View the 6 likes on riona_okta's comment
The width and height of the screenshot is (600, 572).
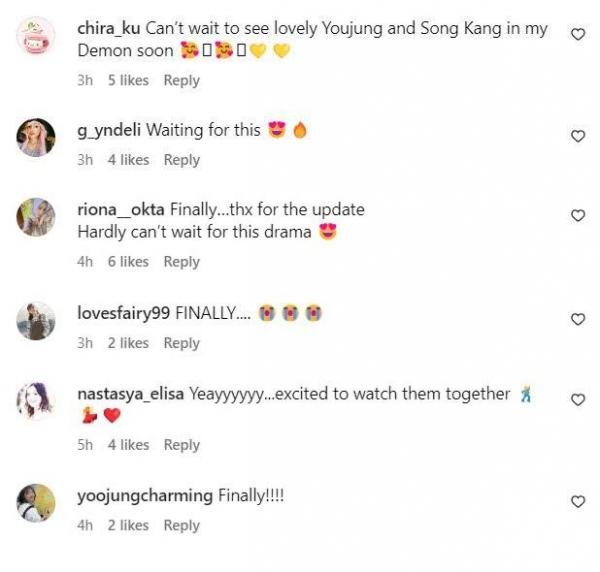pyautogui.click(x=128, y=262)
